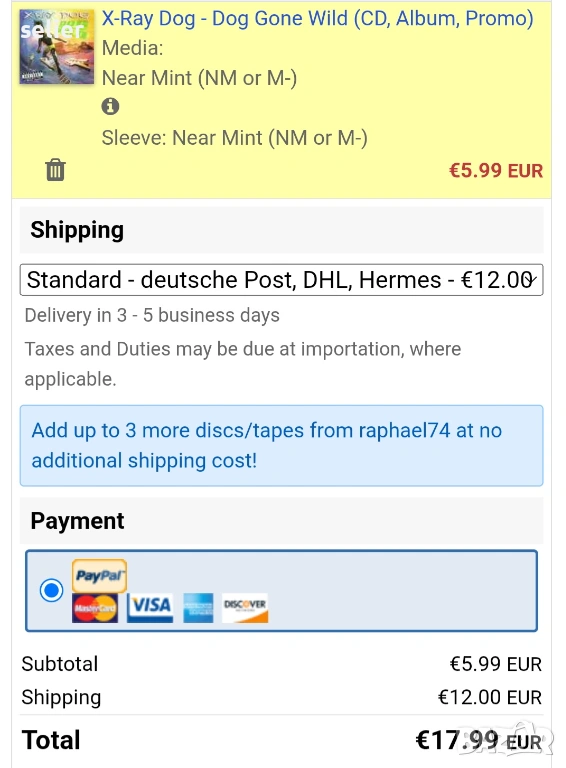Image resolution: width=566 pixels, height=768 pixels.
Task: Click the MasterCard logo icon
Action: point(95,608)
